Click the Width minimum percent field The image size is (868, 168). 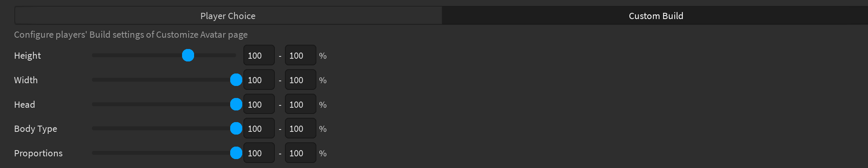click(259, 80)
